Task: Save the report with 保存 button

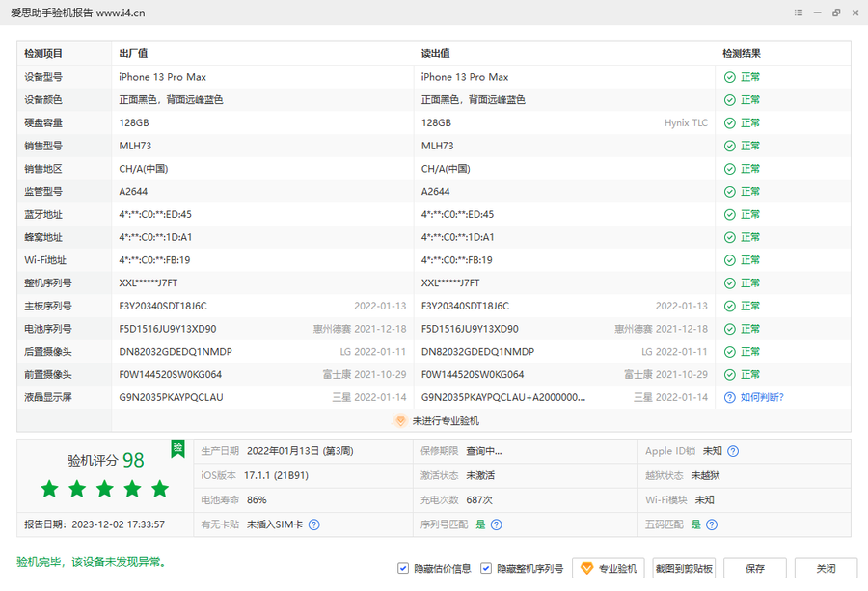Action: click(755, 568)
